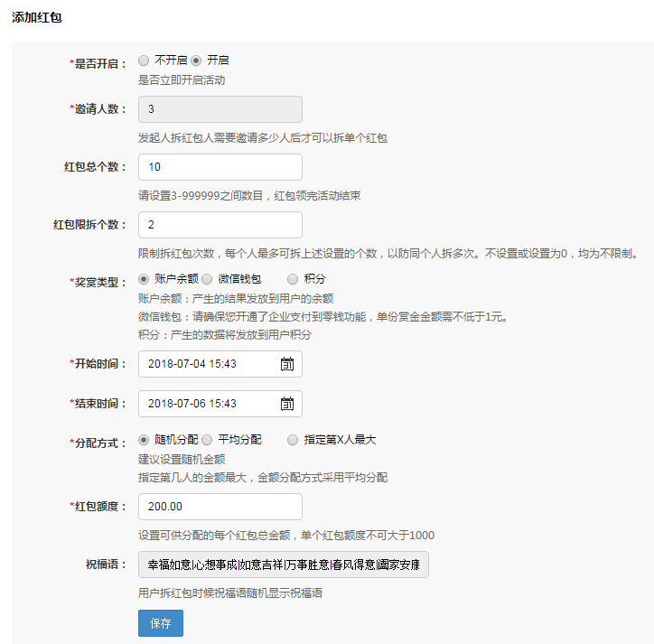Select the 不开启 radio button
Image resolution: width=654 pixels, height=644 pixels.
144,61
